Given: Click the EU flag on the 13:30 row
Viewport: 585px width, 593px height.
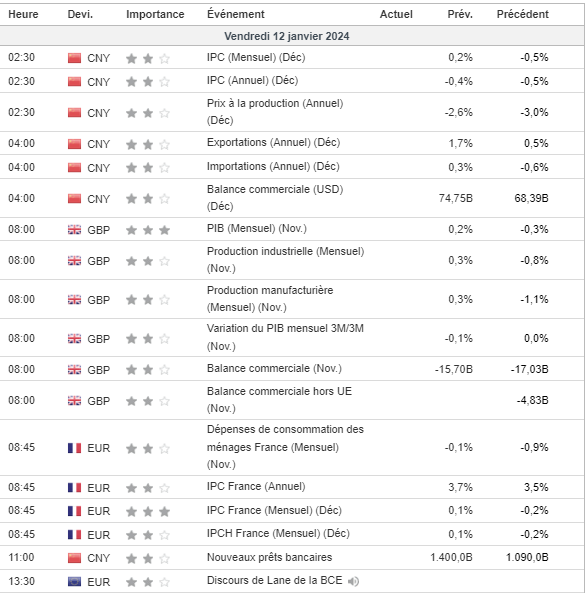Looking at the screenshot, I should [x=74, y=582].
